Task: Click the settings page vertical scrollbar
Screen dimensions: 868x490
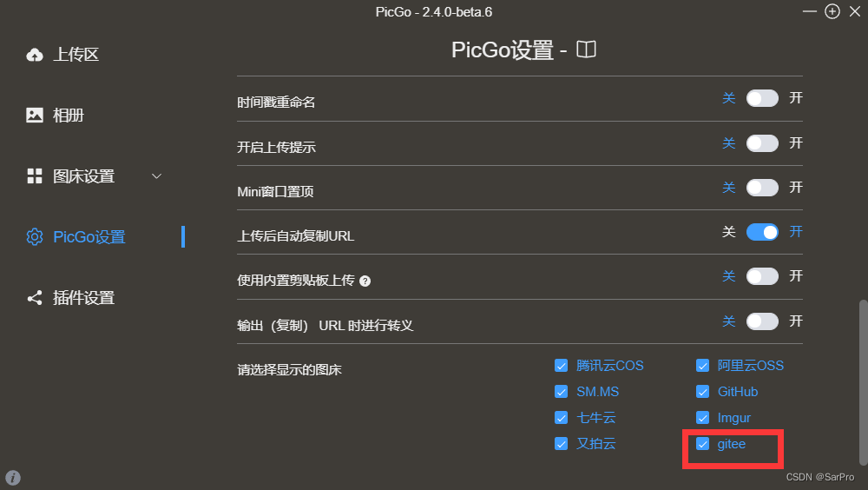Action: (863, 382)
